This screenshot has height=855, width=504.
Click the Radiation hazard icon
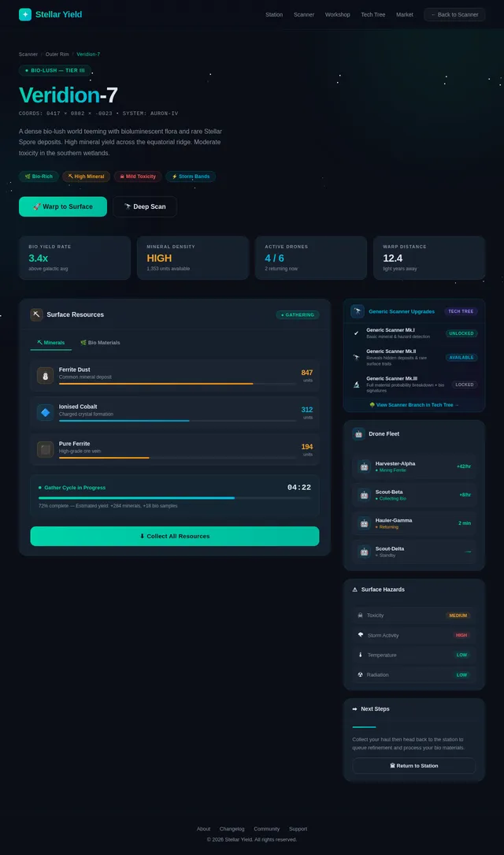coord(361,675)
